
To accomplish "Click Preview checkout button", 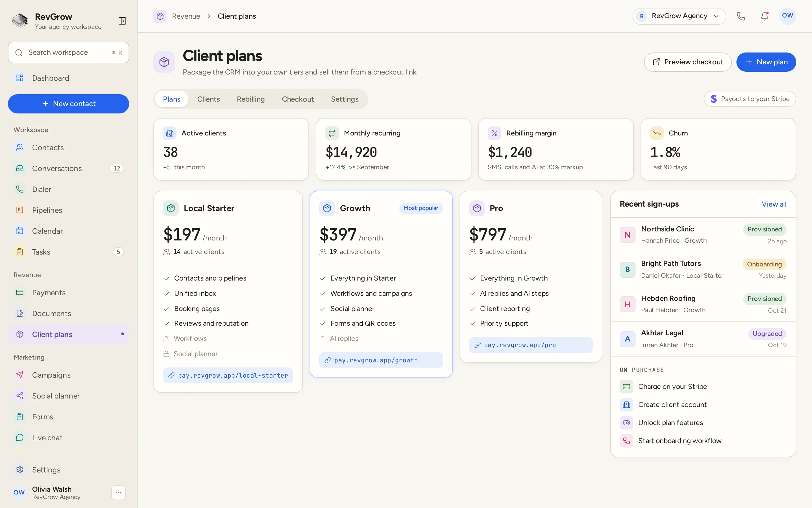I will point(687,62).
